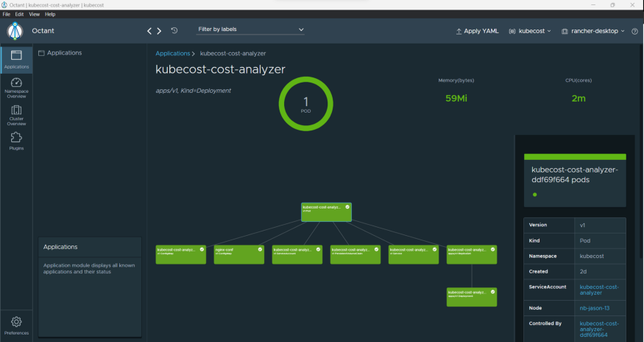Click the Apply YAML button

click(477, 32)
